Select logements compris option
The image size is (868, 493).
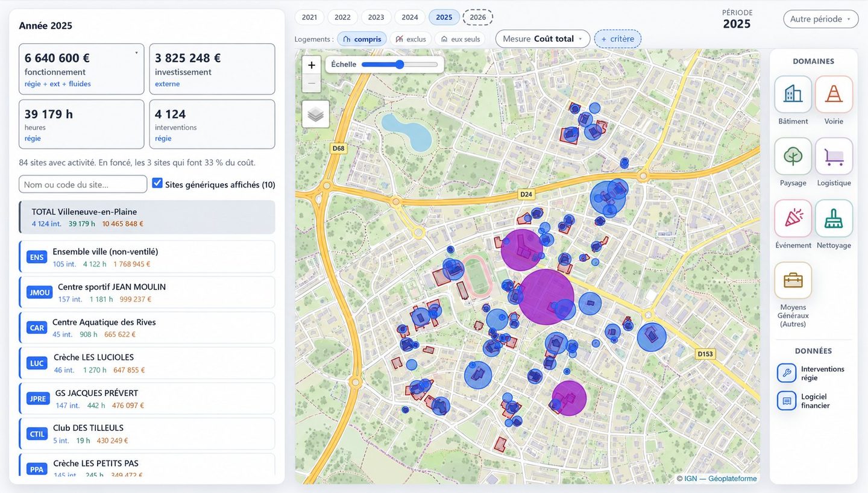[362, 39]
